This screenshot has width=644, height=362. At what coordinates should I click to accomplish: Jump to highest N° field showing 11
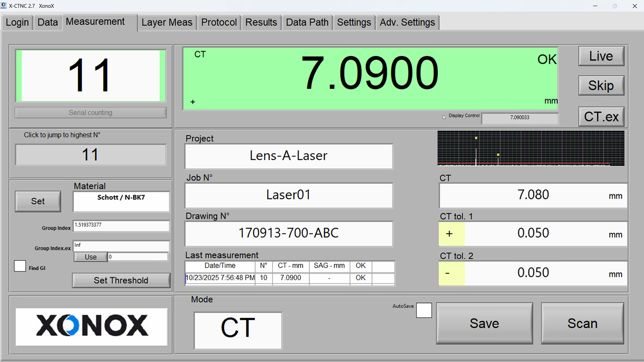(91, 155)
